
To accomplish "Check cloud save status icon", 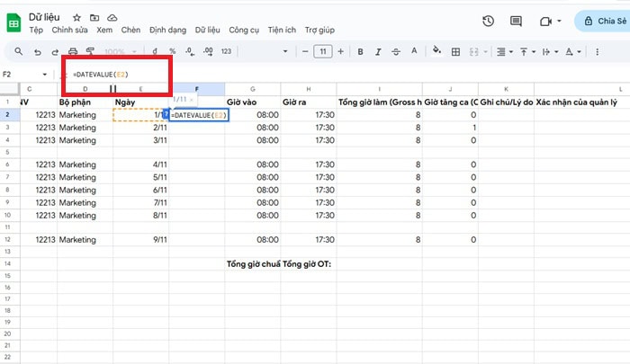I will click(x=112, y=17).
